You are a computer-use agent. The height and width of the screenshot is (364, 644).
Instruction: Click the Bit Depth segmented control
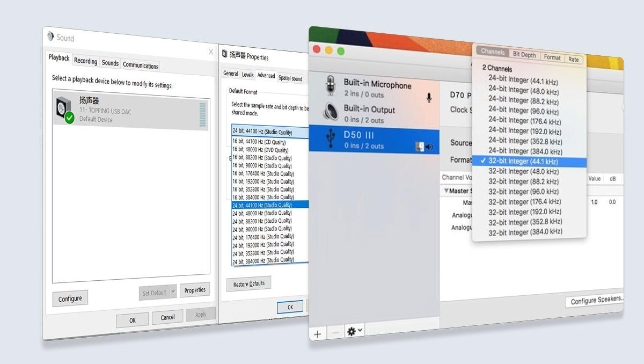524,55
